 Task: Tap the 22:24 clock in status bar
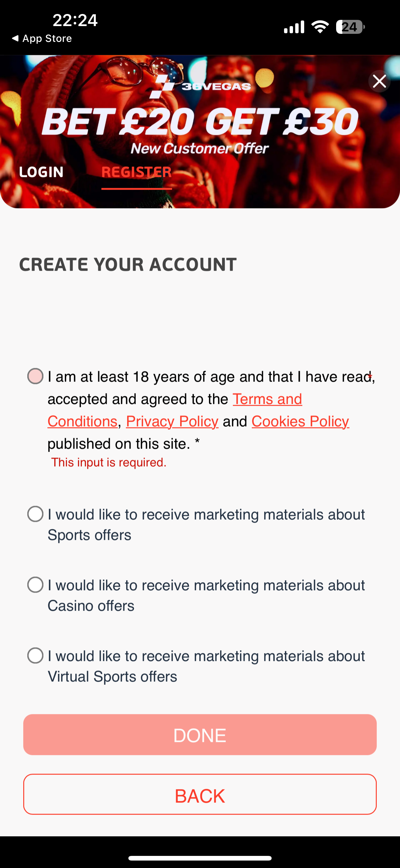[x=75, y=20]
